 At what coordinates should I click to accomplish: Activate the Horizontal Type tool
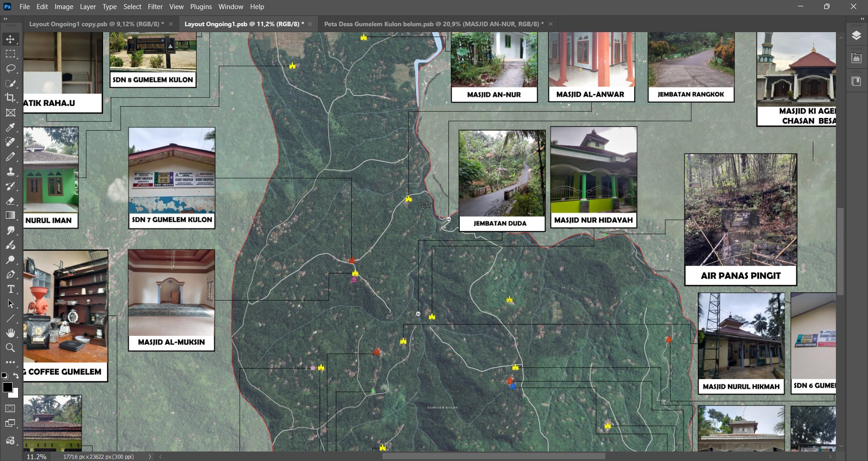click(x=10, y=289)
